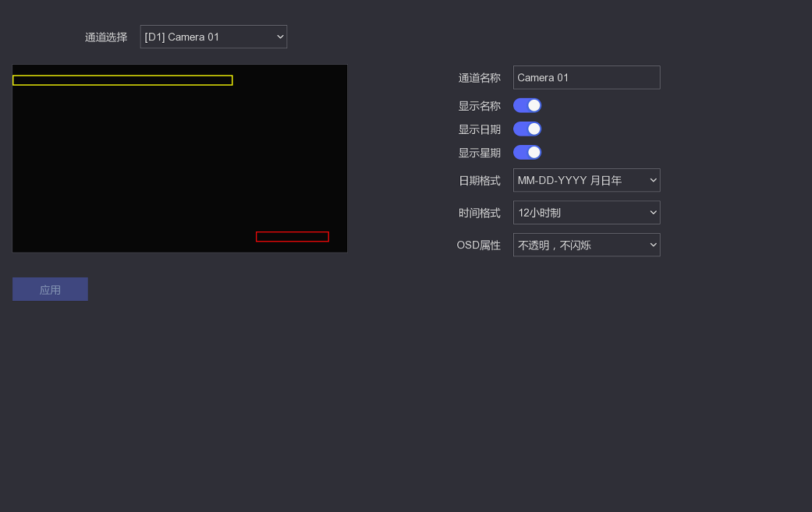Screen dimensions: 812x512
Task: Click the 显示星期 text label
Action: tap(479, 153)
